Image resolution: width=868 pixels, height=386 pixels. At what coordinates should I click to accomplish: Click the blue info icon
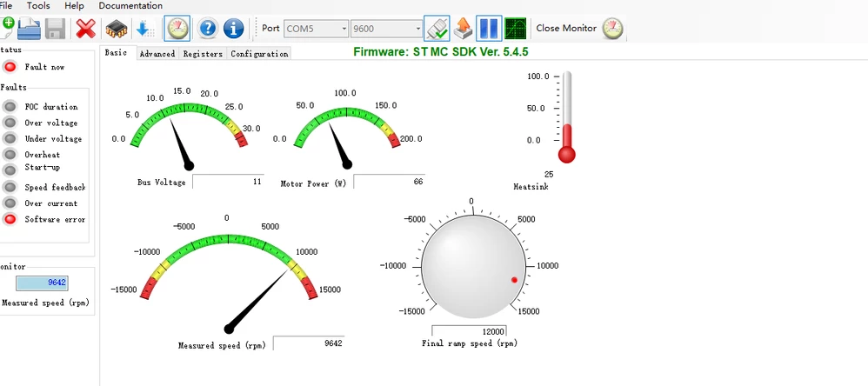[x=234, y=28]
